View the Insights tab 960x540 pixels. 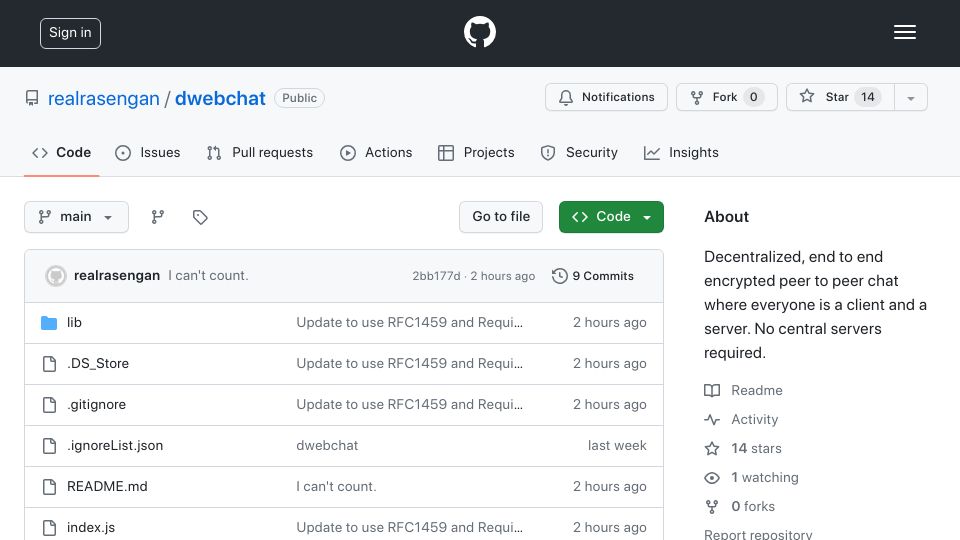coord(681,152)
